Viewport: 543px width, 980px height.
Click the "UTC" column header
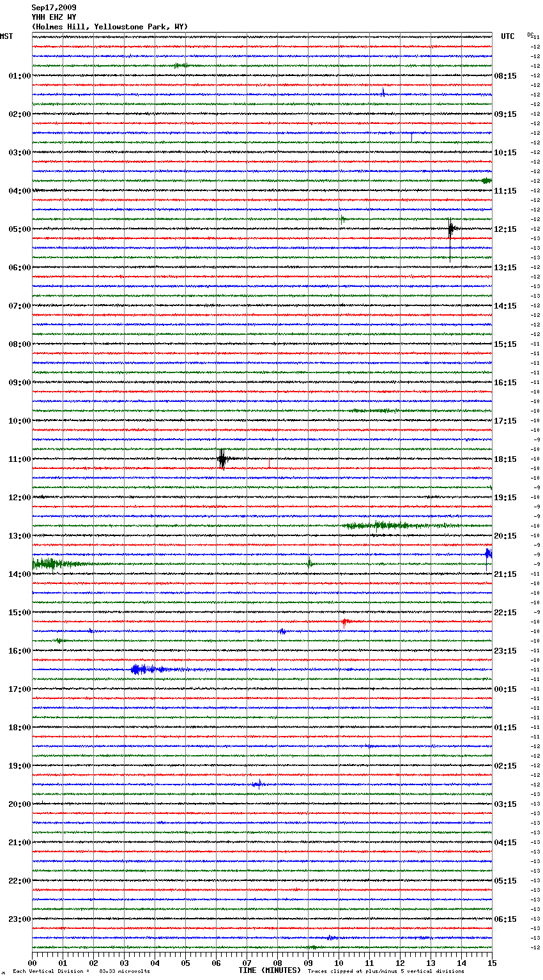[508, 36]
